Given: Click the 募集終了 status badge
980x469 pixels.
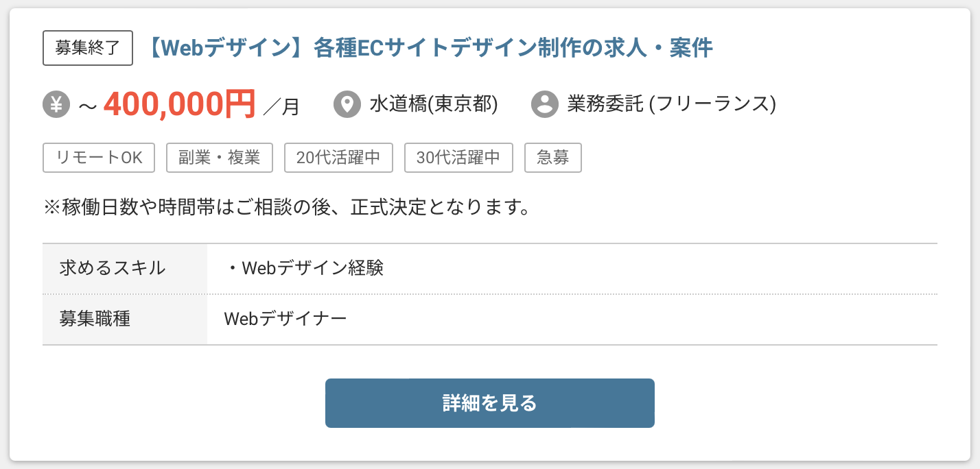Looking at the screenshot, I should (x=88, y=48).
